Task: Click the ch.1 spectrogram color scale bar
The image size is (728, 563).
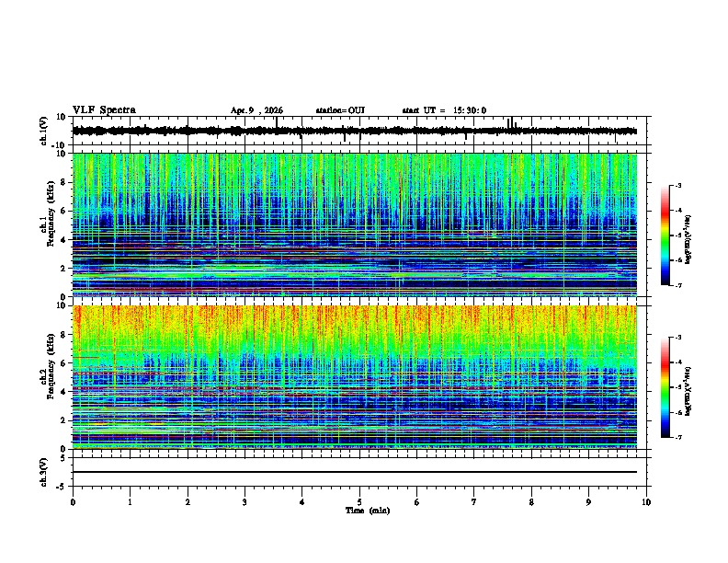Action: point(665,236)
